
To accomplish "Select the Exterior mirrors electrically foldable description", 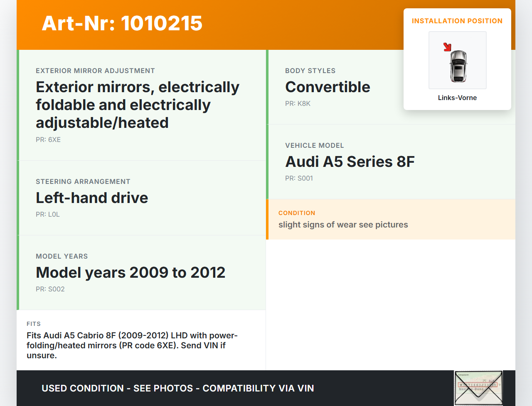I will tap(137, 105).
